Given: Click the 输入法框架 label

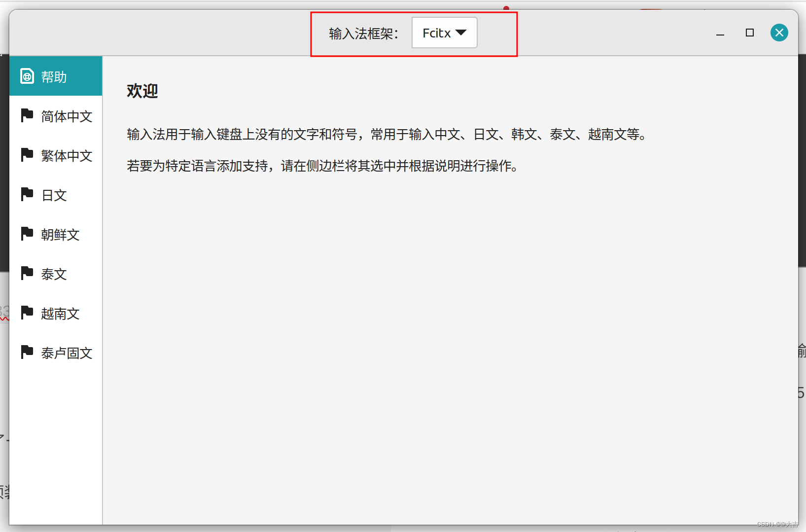Looking at the screenshot, I should [364, 34].
